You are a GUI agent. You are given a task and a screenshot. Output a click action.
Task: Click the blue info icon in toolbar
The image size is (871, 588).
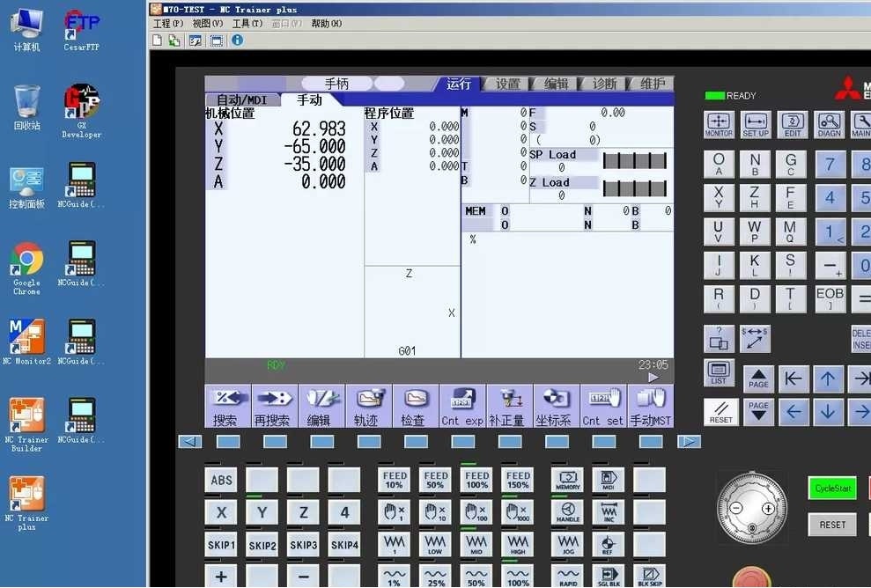pyautogui.click(x=237, y=40)
